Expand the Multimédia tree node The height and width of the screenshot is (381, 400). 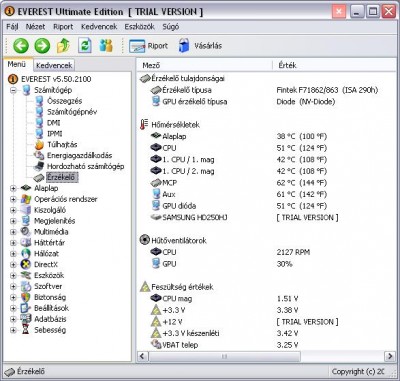[x=13, y=232]
